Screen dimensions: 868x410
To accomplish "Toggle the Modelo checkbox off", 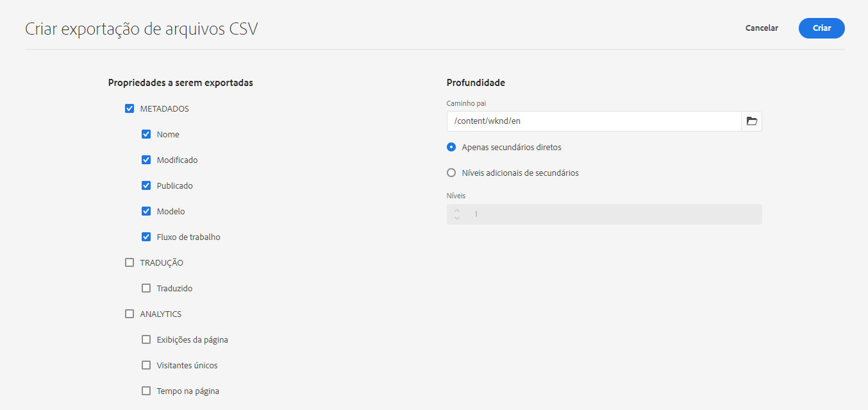I will click(146, 211).
